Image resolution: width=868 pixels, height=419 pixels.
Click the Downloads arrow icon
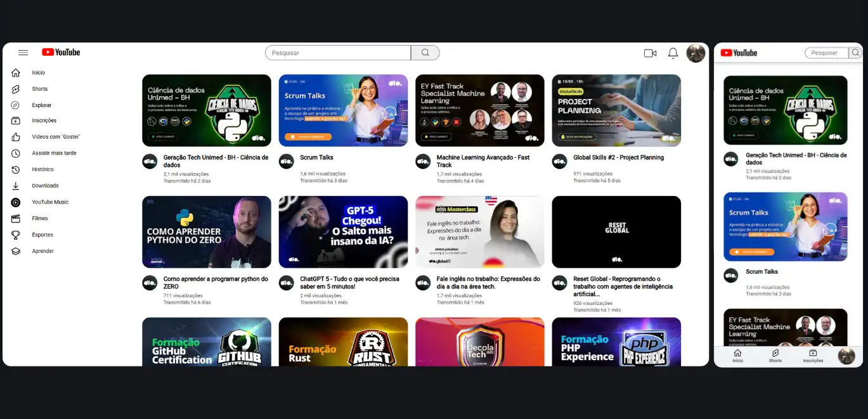tap(16, 186)
